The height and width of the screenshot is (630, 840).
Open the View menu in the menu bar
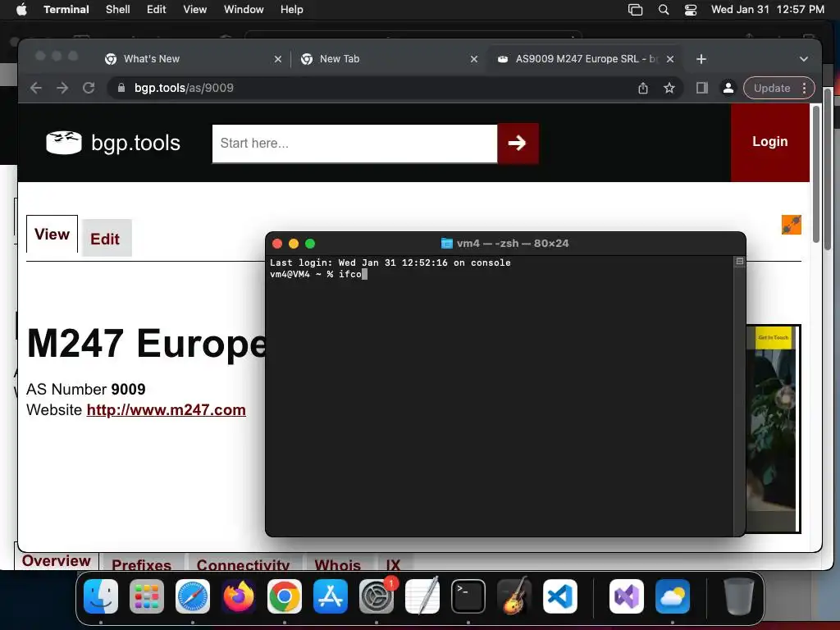195,10
